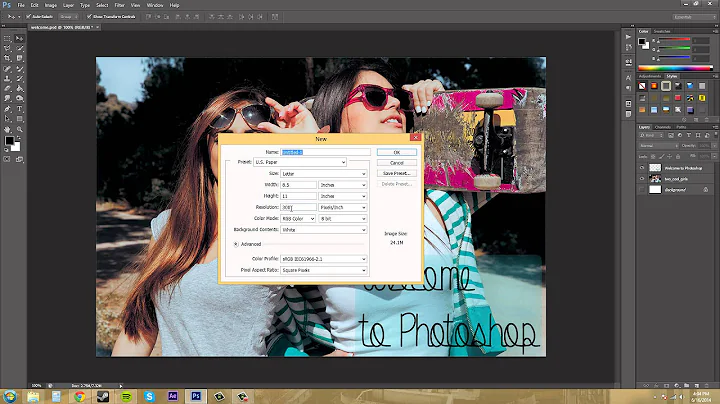Open the Actions play panel icon
This screenshot has width=720, height=404.
point(628,37)
